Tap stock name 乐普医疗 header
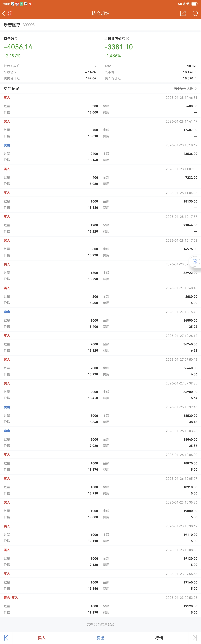Screen dimensions: 201x644 (12, 25)
